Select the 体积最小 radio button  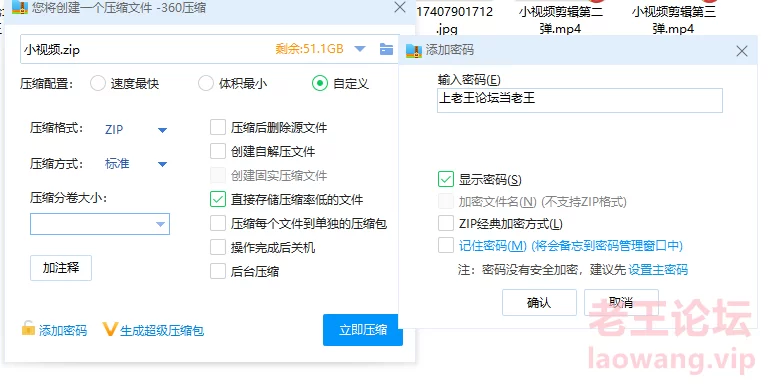coord(206,84)
